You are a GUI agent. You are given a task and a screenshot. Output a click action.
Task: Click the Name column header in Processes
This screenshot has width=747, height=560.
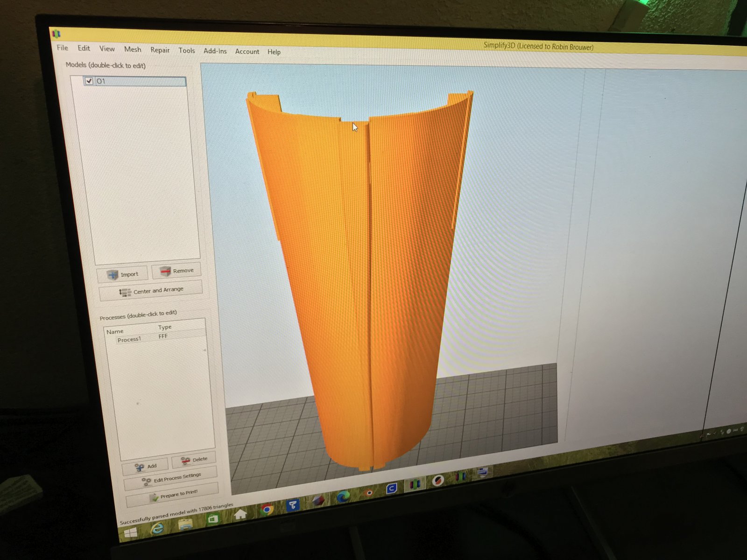[x=115, y=331]
